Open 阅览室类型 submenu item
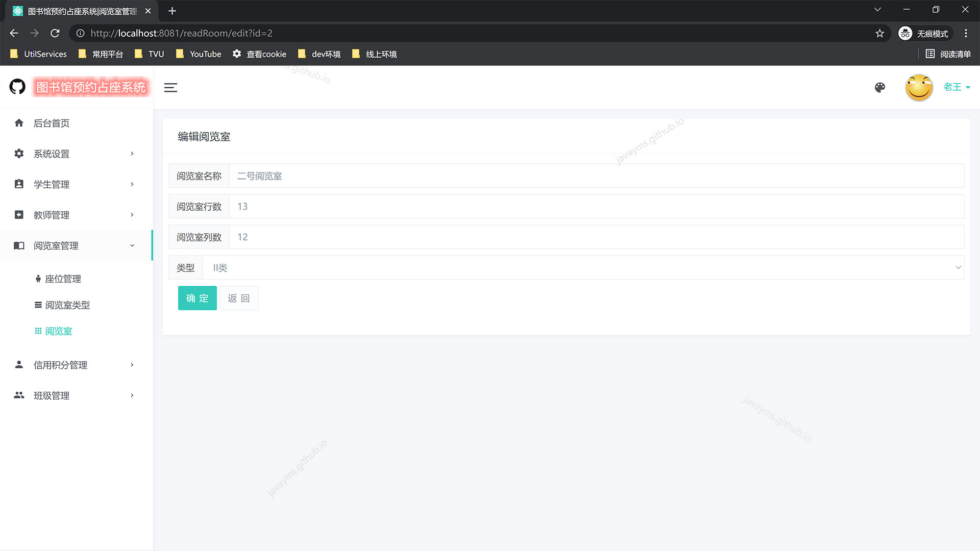Screen dimensions: 980x551 click(x=67, y=305)
